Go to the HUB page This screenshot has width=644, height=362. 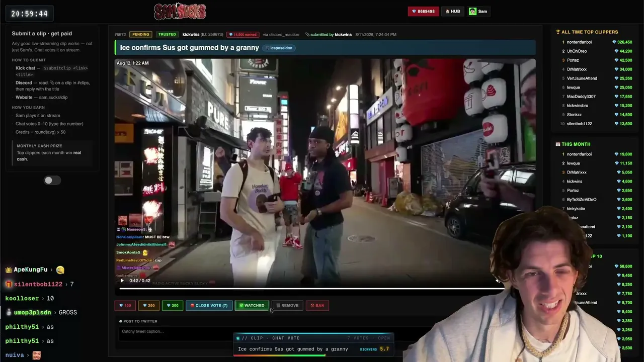click(x=453, y=11)
